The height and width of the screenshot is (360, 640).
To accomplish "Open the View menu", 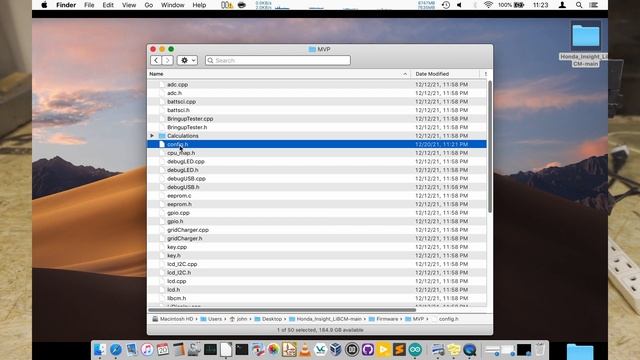I will point(129,5).
